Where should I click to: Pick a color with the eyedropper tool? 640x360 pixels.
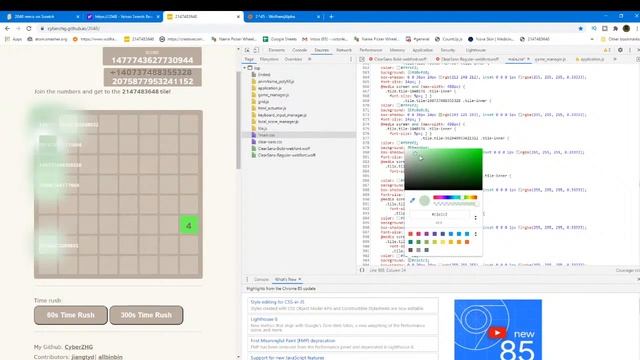(412, 200)
